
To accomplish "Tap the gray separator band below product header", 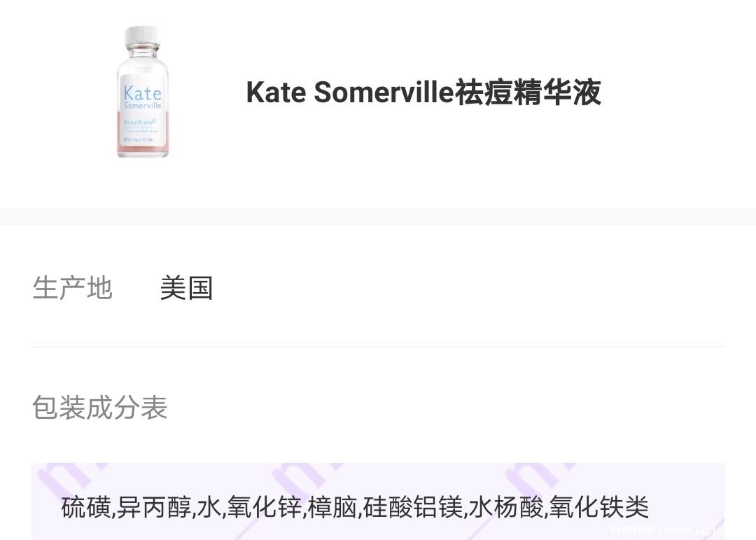I will pyautogui.click(x=378, y=217).
